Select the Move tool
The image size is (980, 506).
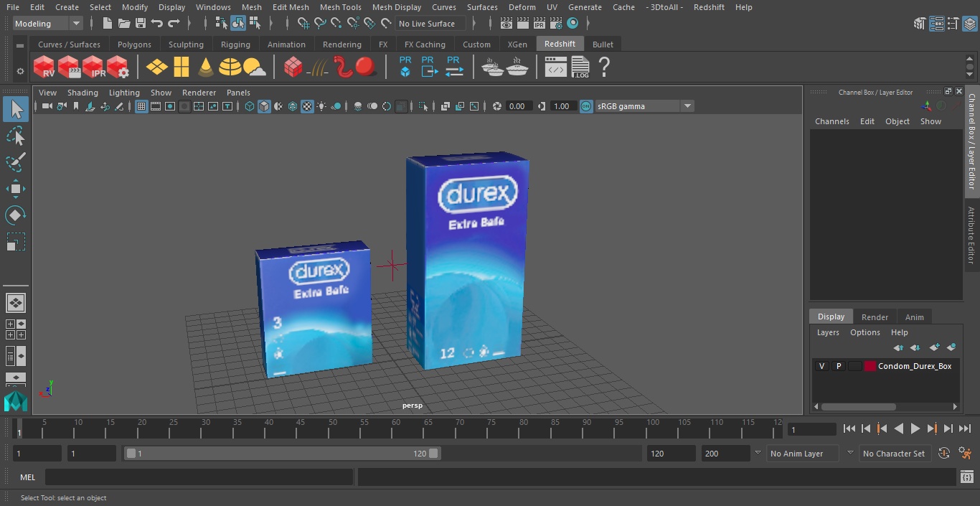pos(15,189)
